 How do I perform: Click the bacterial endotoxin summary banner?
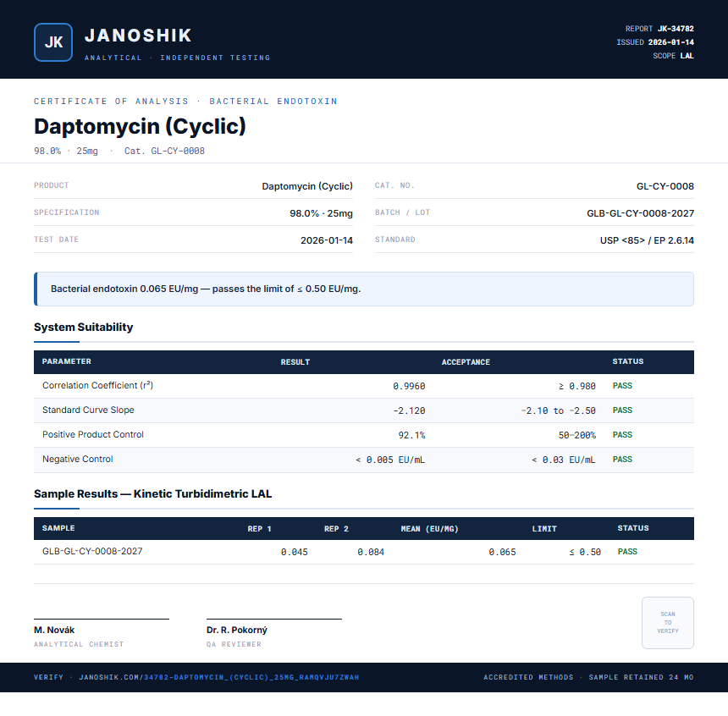tap(364, 289)
